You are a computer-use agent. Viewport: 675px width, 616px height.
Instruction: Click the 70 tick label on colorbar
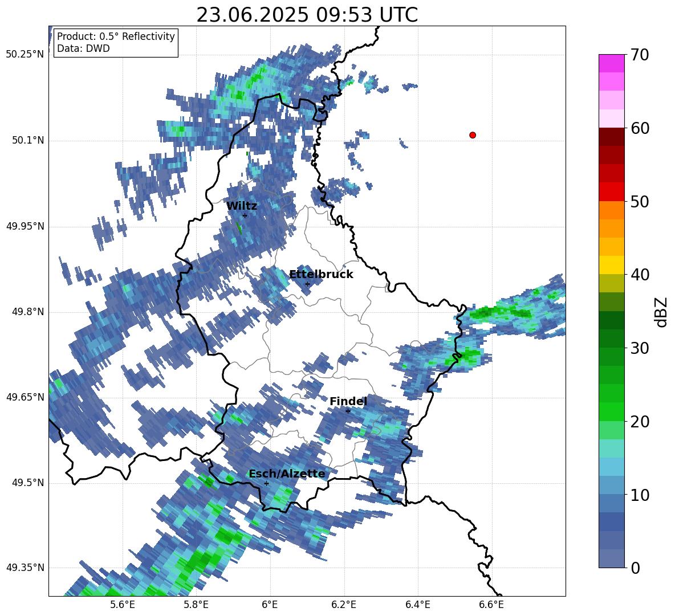(639, 55)
